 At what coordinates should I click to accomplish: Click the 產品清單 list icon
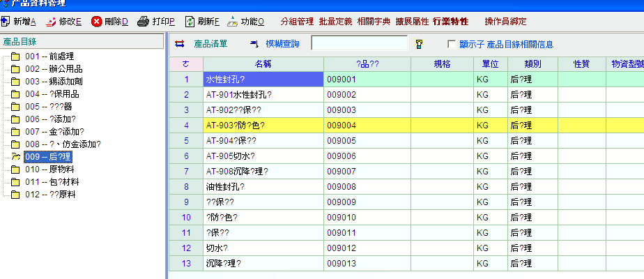(180, 44)
